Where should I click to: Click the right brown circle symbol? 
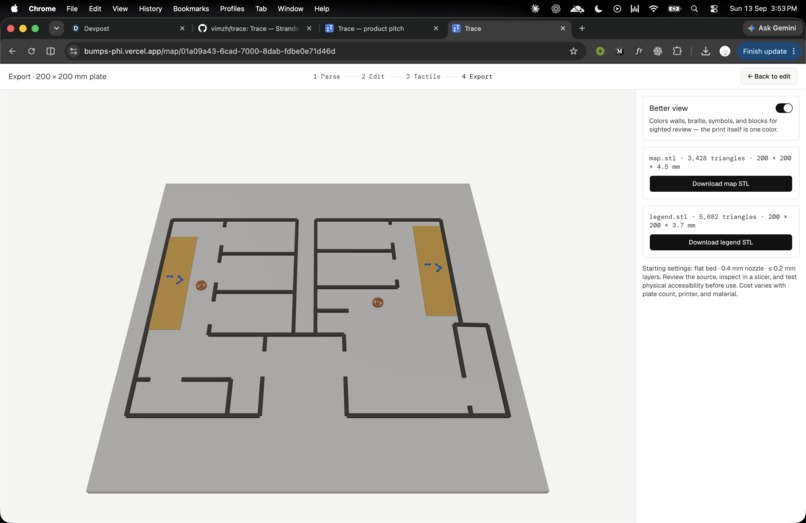(x=378, y=302)
